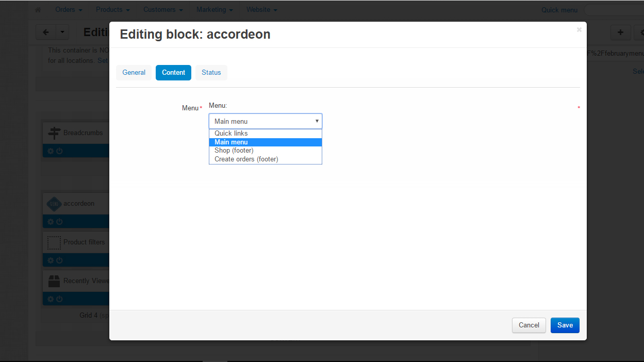644x362 pixels.
Task: Switch to the General tab
Action: (134, 73)
